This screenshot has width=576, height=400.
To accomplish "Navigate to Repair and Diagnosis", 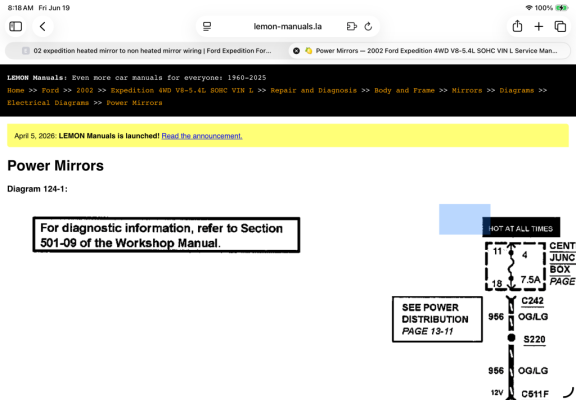I will (x=313, y=90).
